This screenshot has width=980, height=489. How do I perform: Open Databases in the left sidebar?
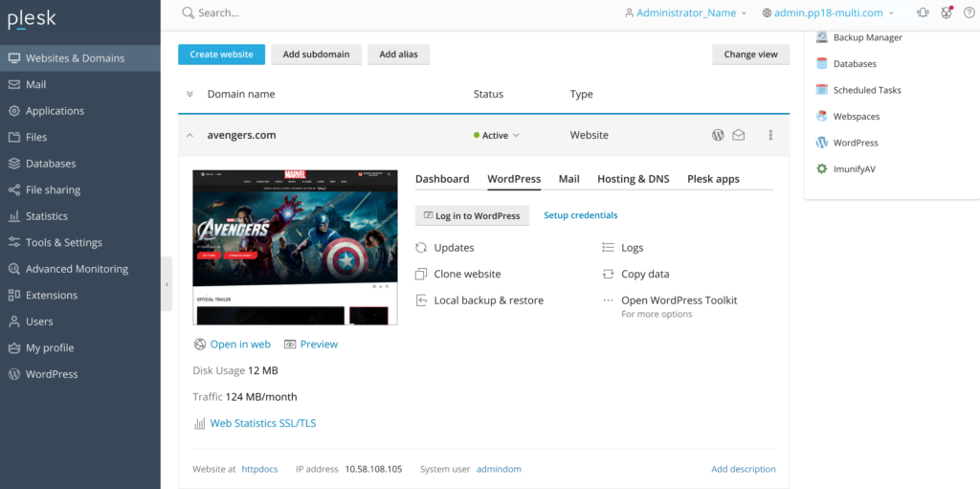click(x=80, y=164)
